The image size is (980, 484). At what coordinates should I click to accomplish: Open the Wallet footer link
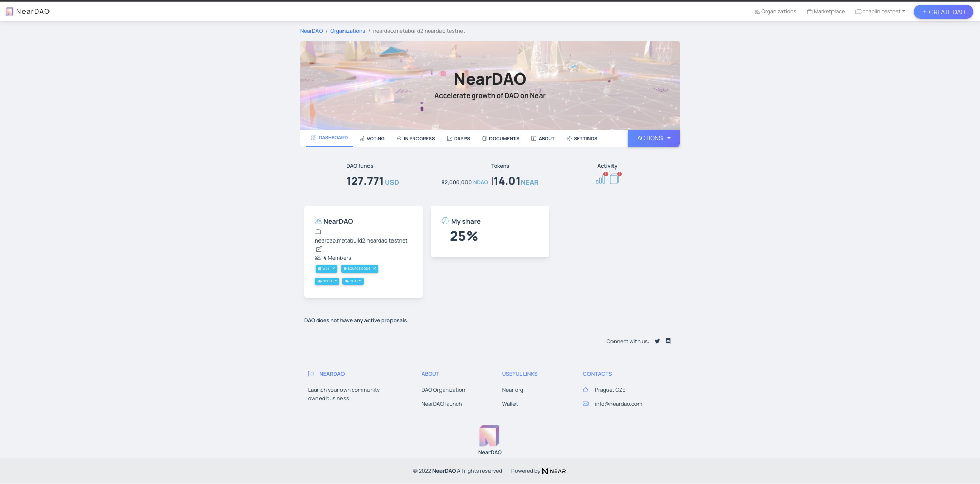point(510,404)
